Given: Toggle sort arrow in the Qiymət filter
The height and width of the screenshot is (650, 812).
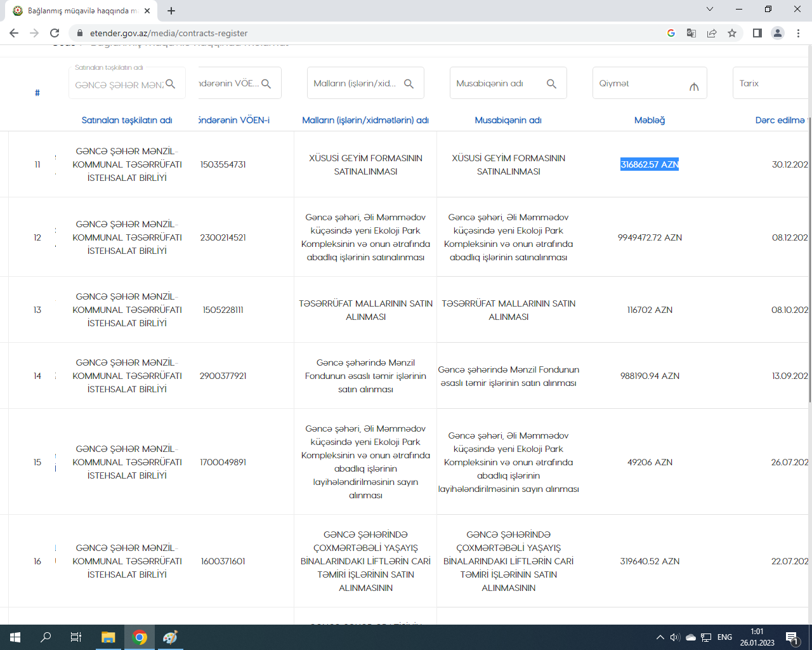Looking at the screenshot, I should point(694,86).
